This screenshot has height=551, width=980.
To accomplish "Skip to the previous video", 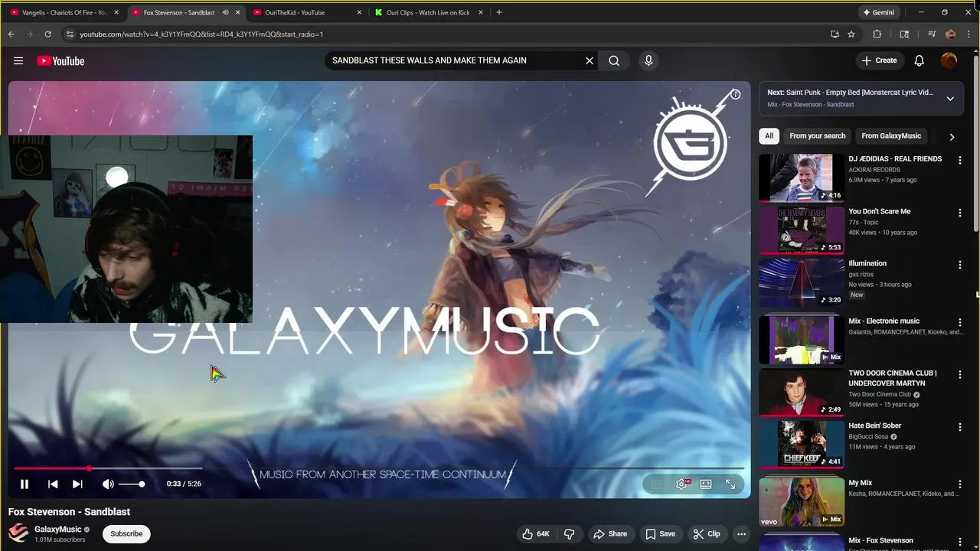I will coord(53,484).
